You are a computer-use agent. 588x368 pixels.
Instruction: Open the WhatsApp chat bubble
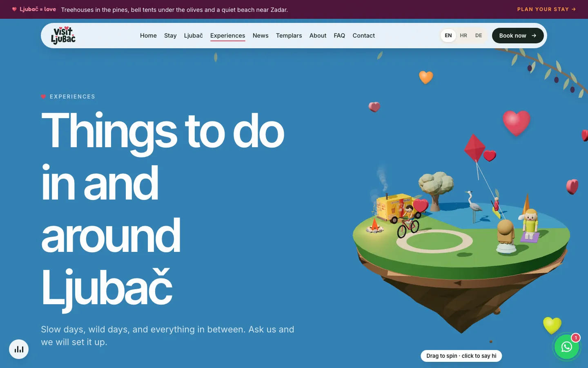(566, 347)
